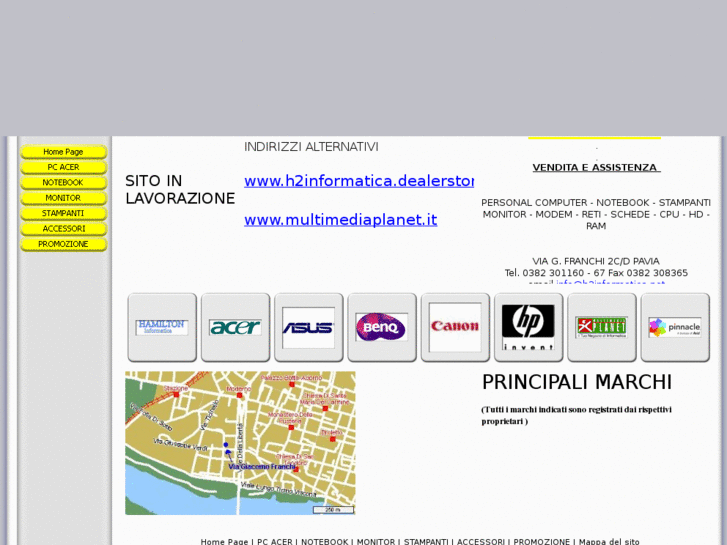Click the Canon logo tile
This screenshot has height=545, width=727.
point(455,327)
